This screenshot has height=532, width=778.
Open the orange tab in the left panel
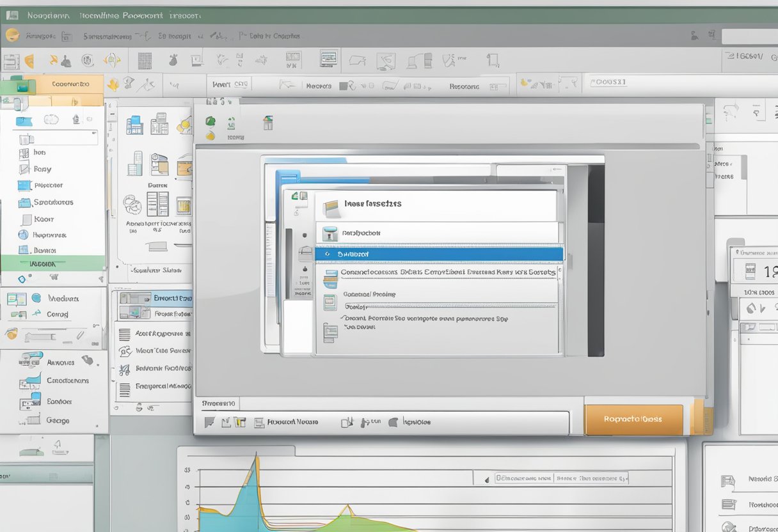(69, 84)
